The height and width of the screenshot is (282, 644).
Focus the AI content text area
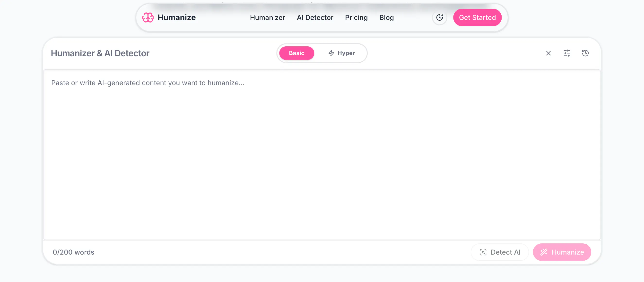click(x=322, y=155)
